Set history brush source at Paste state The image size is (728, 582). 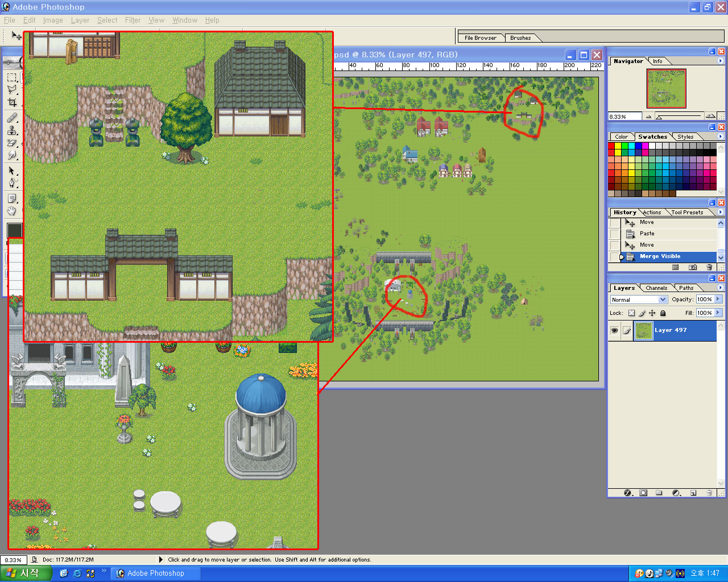615,234
